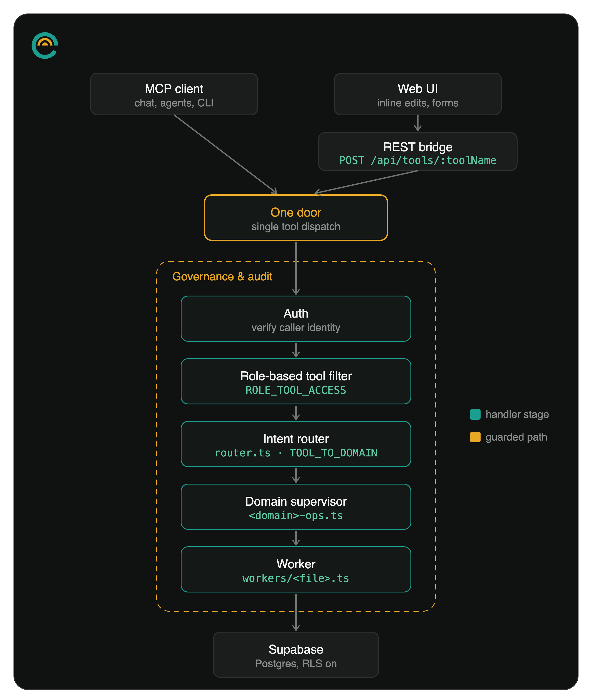Select the MCP client box
The image size is (592, 700).
tap(174, 94)
